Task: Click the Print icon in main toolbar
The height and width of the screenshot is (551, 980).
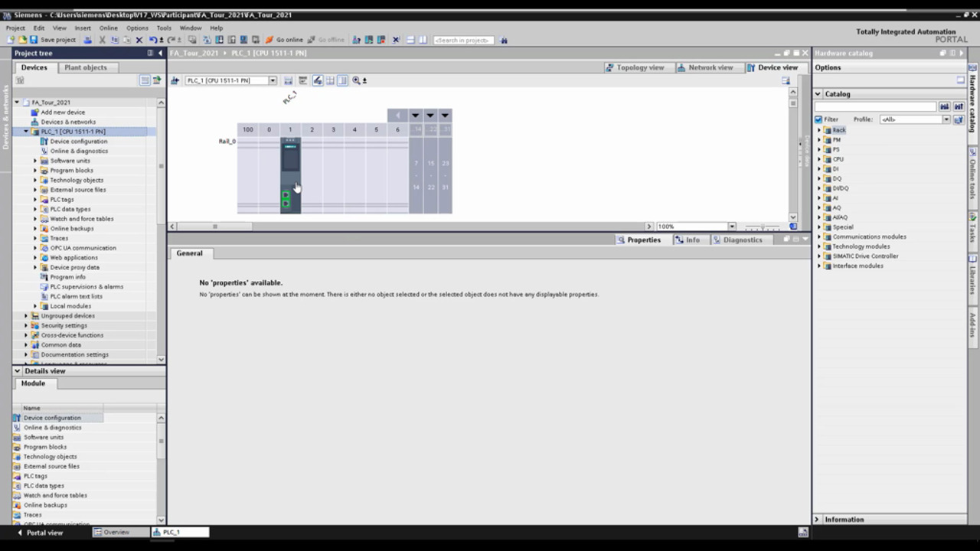Action: tap(87, 40)
